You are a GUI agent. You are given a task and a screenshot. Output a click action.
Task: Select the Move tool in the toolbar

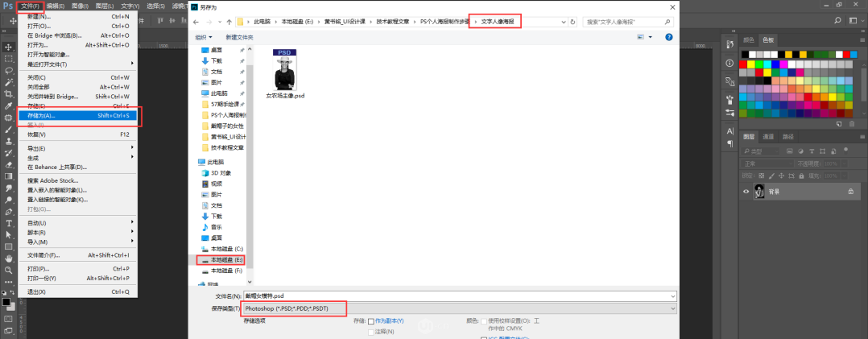coord(8,47)
